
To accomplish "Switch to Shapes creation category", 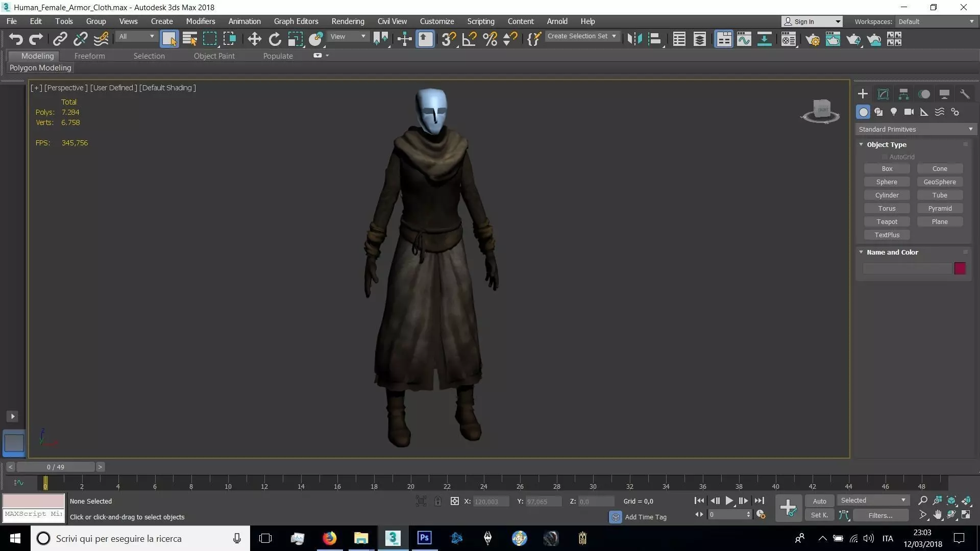I will click(x=878, y=112).
